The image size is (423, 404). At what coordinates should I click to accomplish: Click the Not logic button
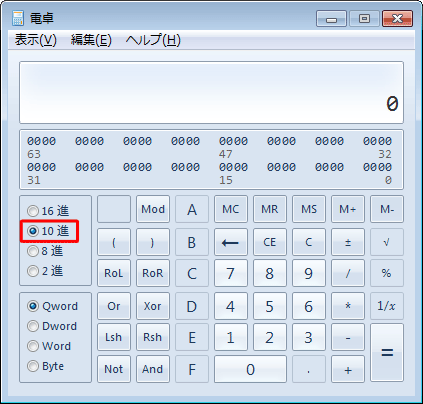(114, 369)
